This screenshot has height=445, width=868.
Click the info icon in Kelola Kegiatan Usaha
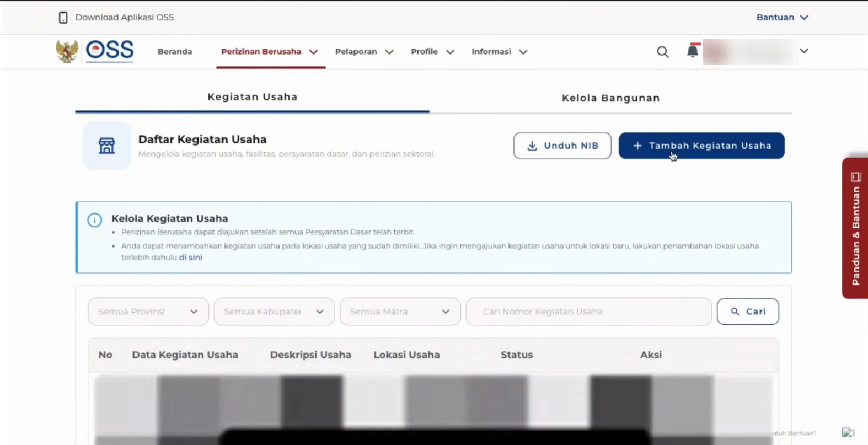point(95,220)
